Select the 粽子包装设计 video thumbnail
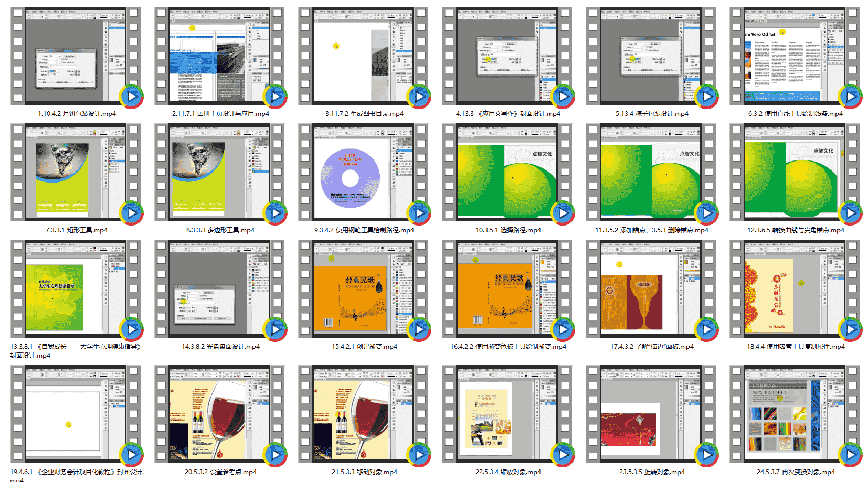868x482 pixels. pos(651,56)
